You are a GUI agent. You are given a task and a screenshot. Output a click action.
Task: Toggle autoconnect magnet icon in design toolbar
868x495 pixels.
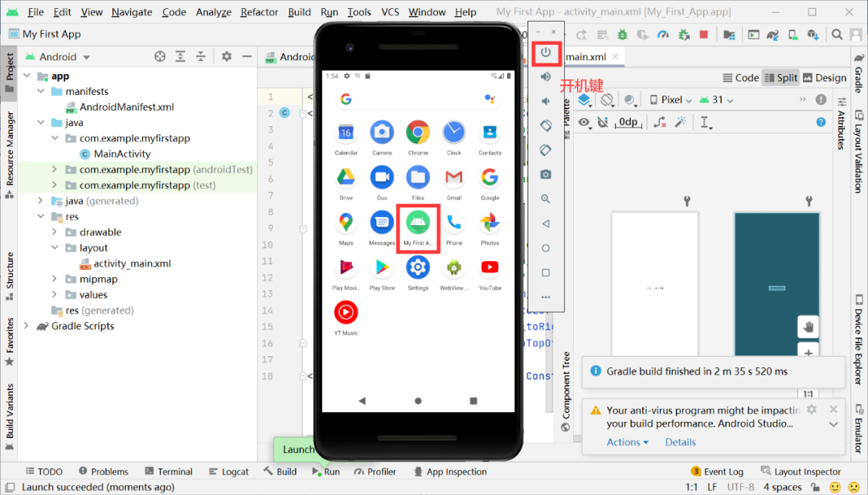click(604, 122)
